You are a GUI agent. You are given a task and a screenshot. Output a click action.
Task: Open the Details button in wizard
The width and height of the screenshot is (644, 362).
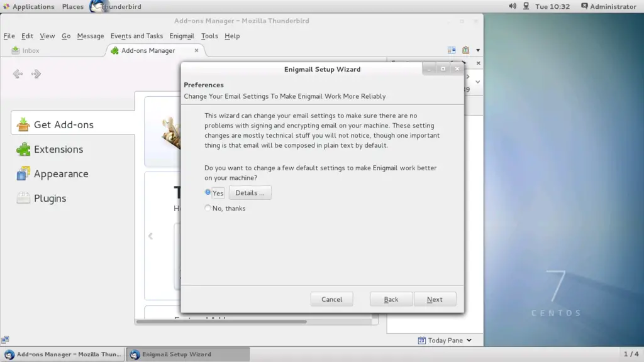tap(250, 192)
